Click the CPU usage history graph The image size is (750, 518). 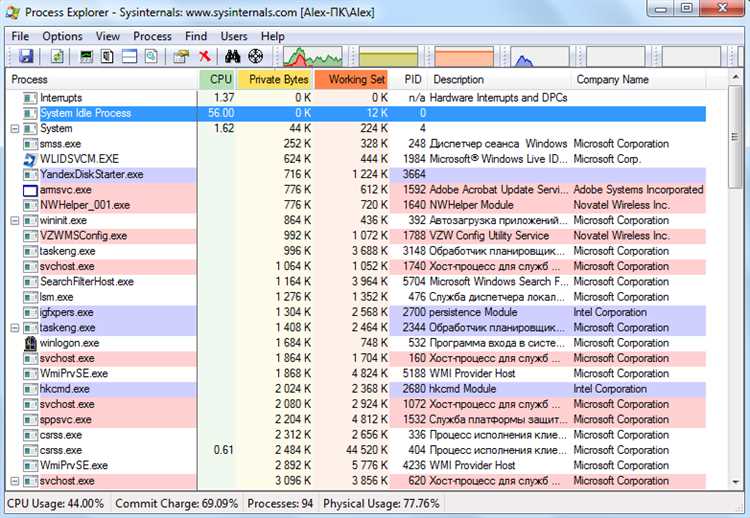pos(312,56)
